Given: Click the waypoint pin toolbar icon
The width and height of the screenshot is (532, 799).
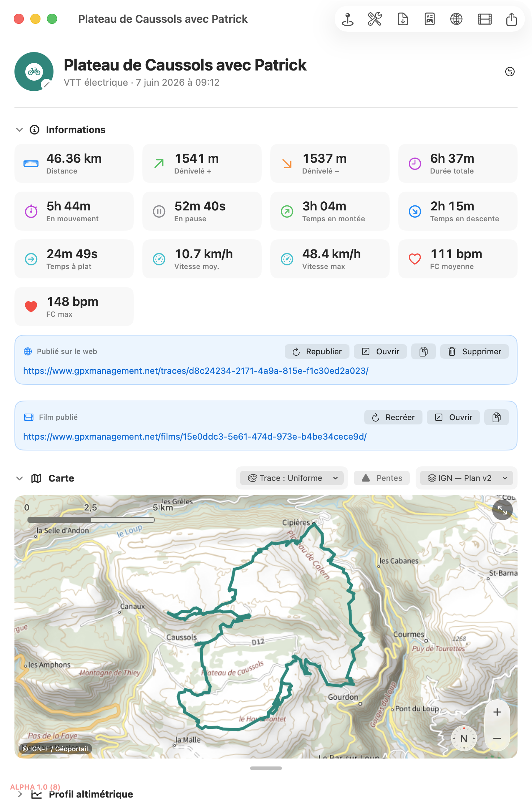Looking at the screenshot, I should (348, 19).
